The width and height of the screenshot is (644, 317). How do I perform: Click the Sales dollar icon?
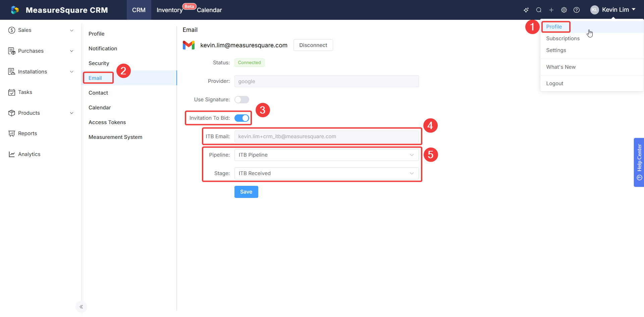pyautogui.click(x=12, y=30)
